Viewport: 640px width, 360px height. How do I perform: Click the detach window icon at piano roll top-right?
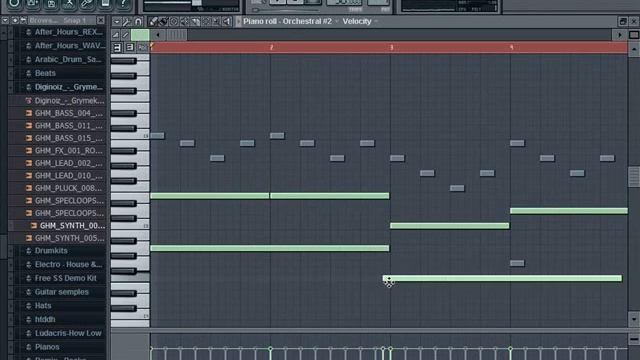tap(622, 21)
